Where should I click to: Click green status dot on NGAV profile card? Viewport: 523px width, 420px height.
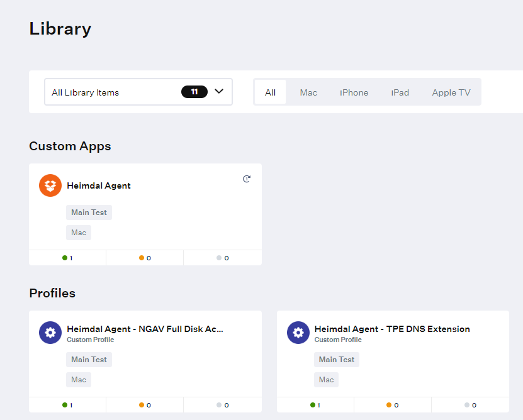tap(65, 405)
